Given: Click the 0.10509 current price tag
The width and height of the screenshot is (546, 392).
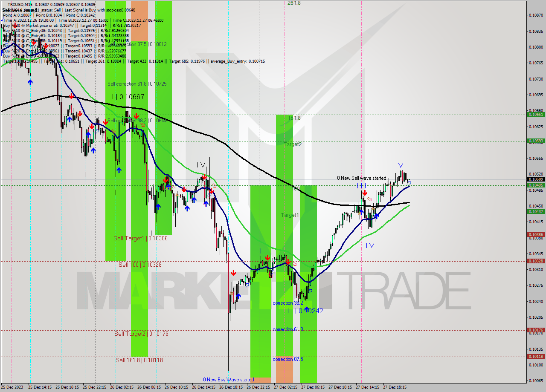Looking at the screenshot, I should [536, 179].
